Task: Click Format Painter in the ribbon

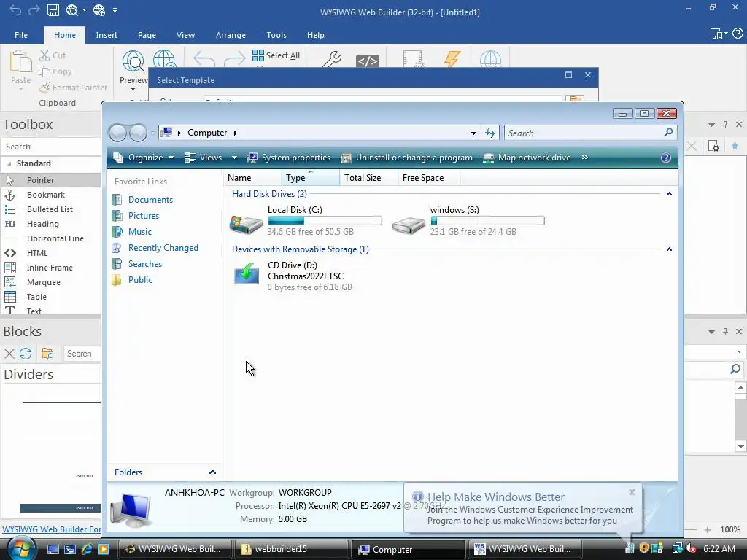Action: 74,87
